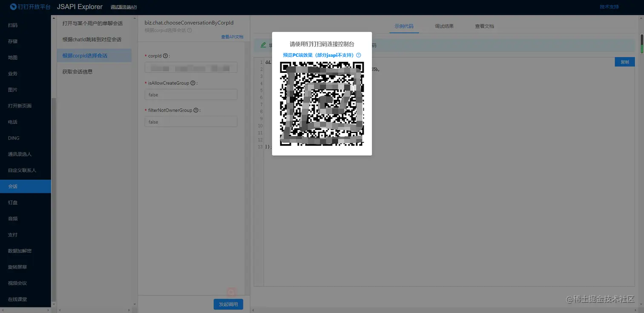Click the 复制 copy button
The image size is (644, 313).
[x=625, y=62]
